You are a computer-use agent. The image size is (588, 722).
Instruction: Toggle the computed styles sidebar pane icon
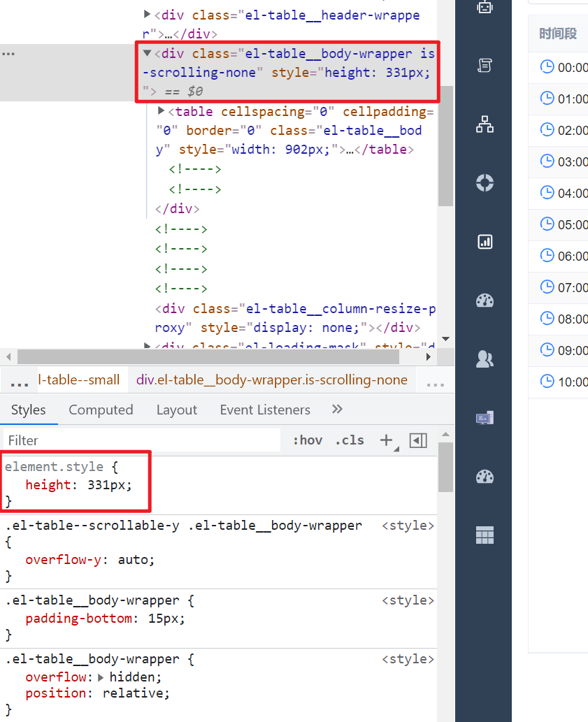[x=418, y=440]
